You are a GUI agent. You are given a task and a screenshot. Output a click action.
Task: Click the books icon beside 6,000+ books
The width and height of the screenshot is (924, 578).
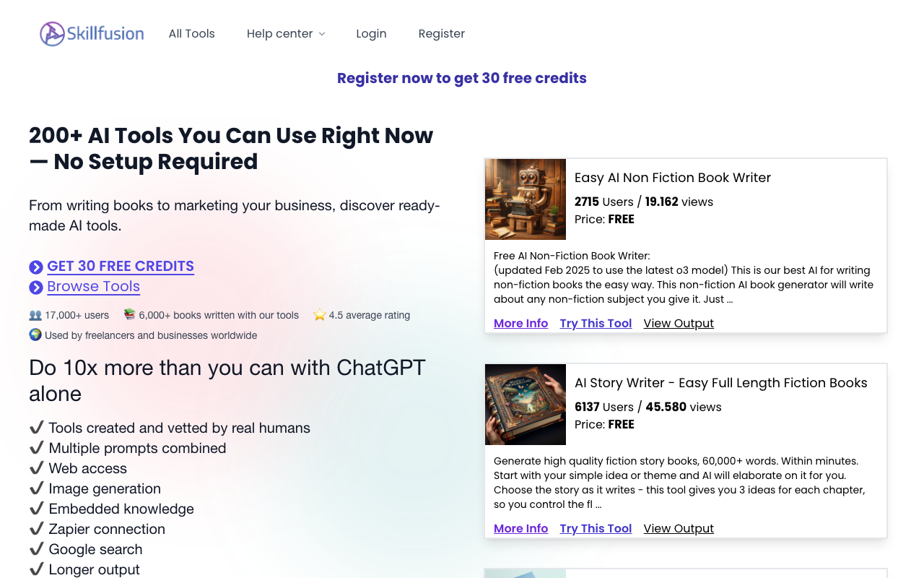click(129, 315)
